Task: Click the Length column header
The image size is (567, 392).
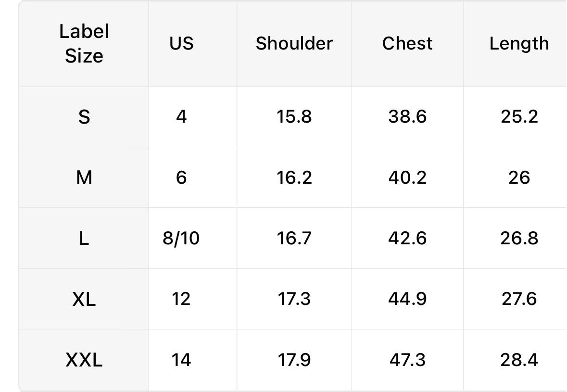Action: point(519,44)
